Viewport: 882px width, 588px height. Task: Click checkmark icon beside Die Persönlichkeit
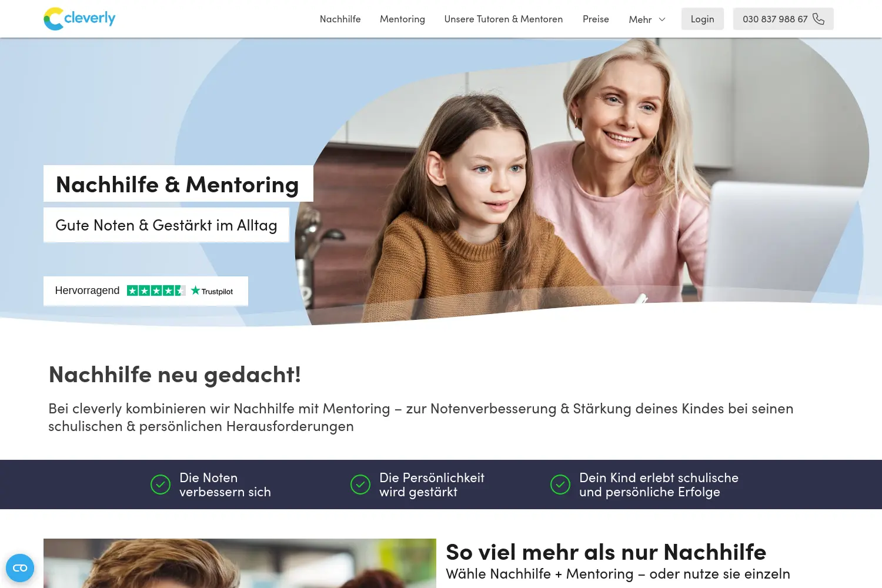coord(360,485)
